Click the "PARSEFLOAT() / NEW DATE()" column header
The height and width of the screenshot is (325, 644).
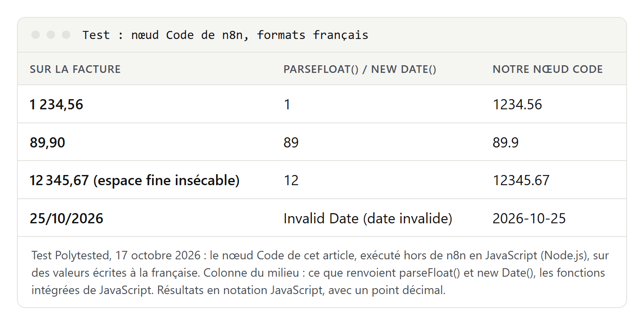click(x=360, y=69)
